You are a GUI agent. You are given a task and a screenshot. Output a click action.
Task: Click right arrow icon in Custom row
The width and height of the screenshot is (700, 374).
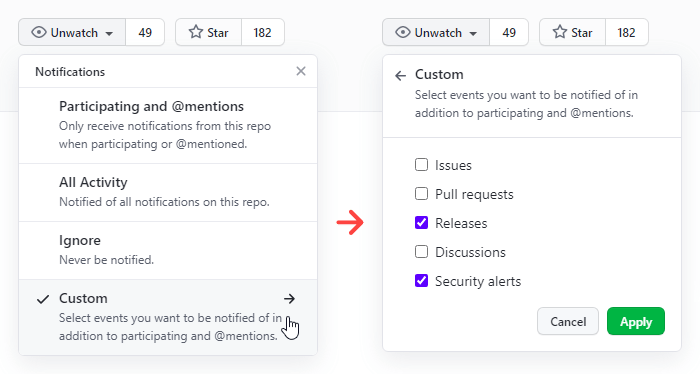[290, 299]
